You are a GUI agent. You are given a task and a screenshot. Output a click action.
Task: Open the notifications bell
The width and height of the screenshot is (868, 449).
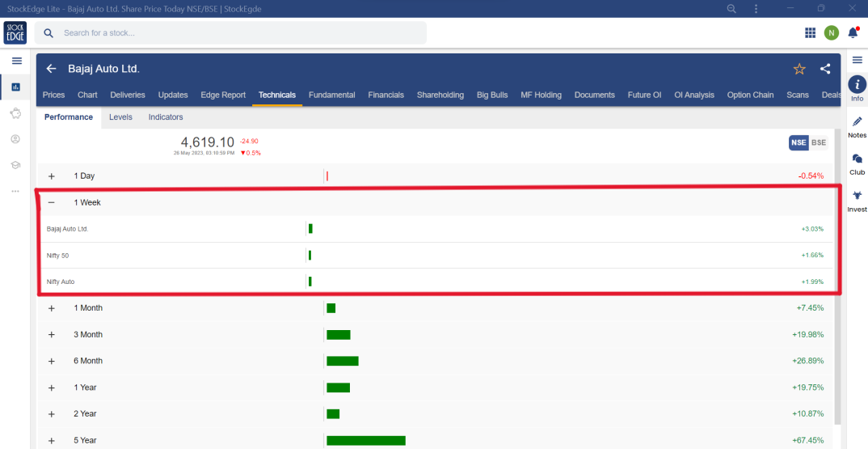point(853,33)
